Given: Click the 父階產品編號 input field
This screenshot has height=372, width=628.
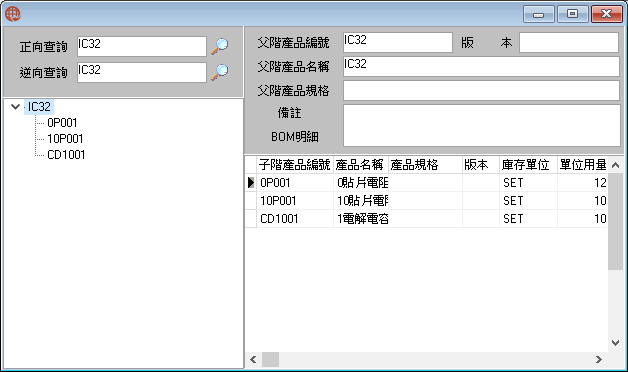Looking at the screenshot, I should [x=398, y=42].
